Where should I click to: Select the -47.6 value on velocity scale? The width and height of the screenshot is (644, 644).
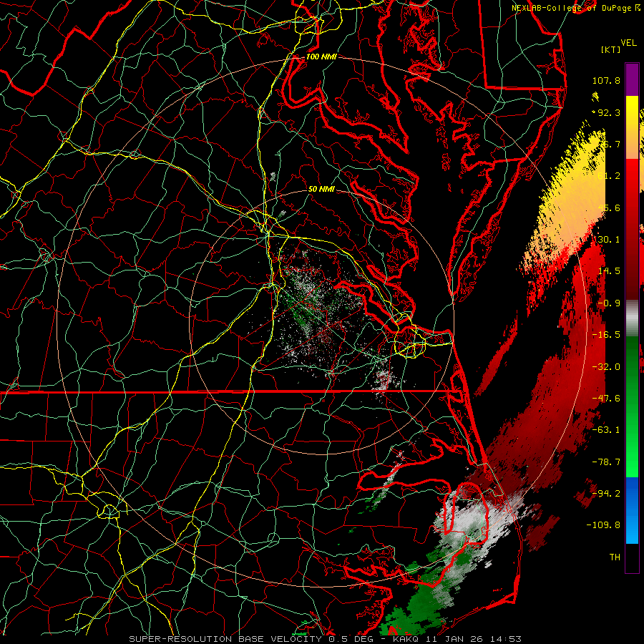(x=606, y=399)
